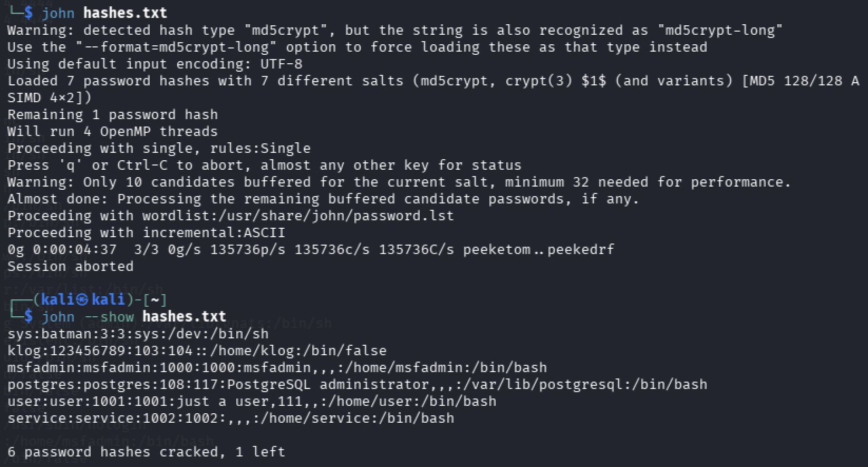This screenshot has height=467, width=868.
Task: Click the user:user cracked password line
Action: pyautogui.click(x=252, y=401)
